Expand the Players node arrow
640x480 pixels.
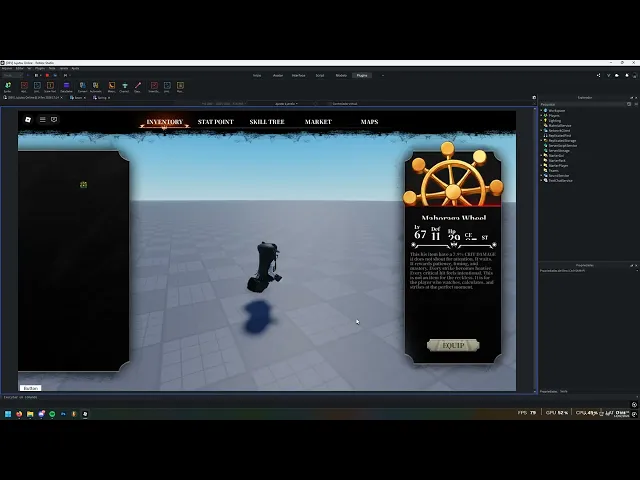pos(542,116)
